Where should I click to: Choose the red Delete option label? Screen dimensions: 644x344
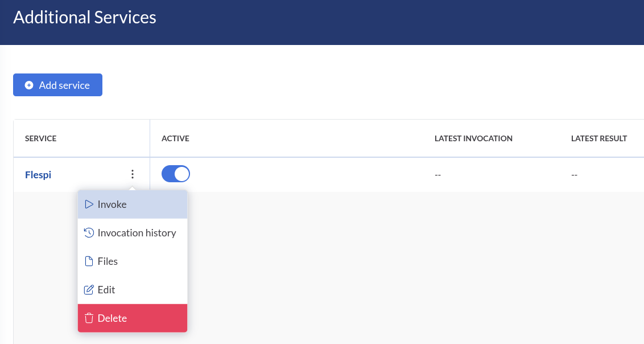[x=112, y=318]
